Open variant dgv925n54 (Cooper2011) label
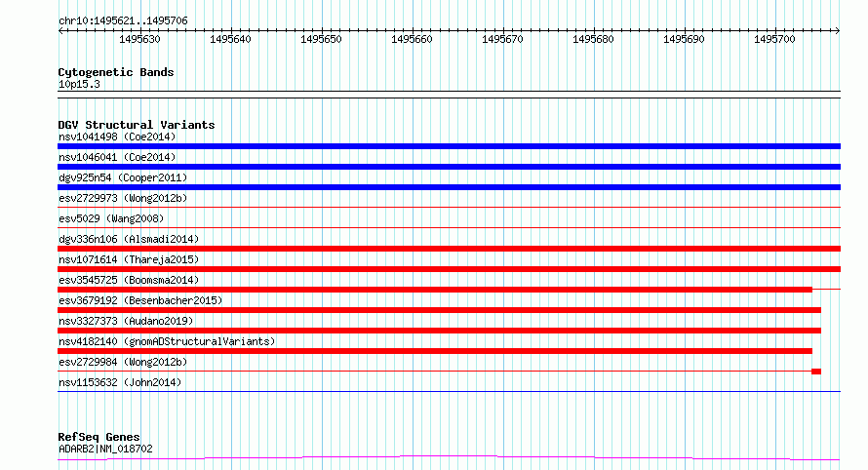868x470 pixels. coord(123,177)
